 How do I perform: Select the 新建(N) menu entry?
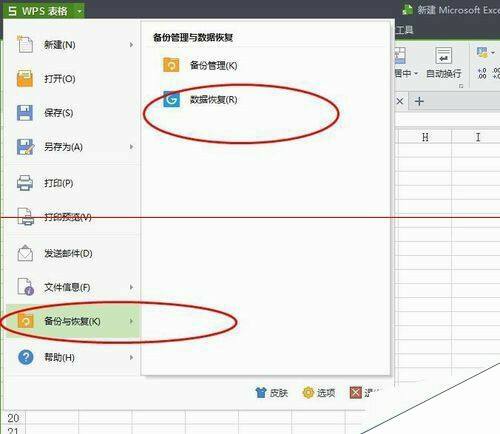60,45
